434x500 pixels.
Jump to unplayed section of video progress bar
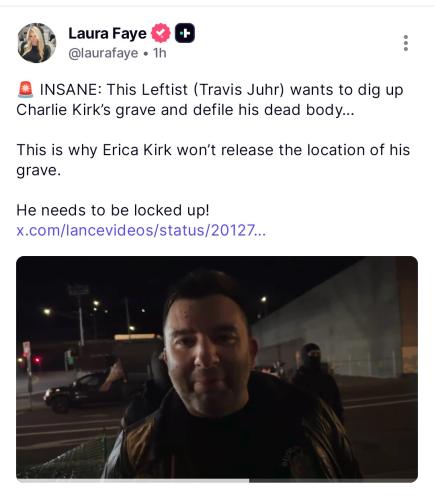[x=333, y=480]
